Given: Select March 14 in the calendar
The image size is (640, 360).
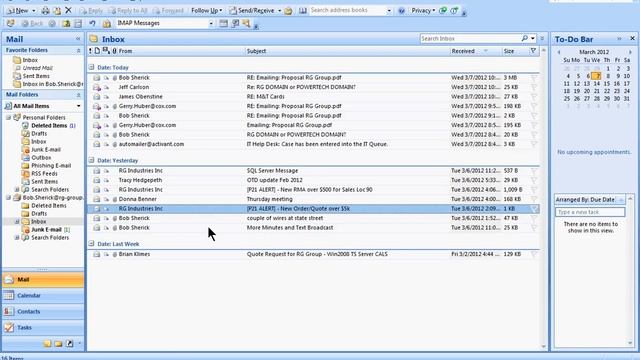Looking at the screenshot, I should (x=597, y=84).
